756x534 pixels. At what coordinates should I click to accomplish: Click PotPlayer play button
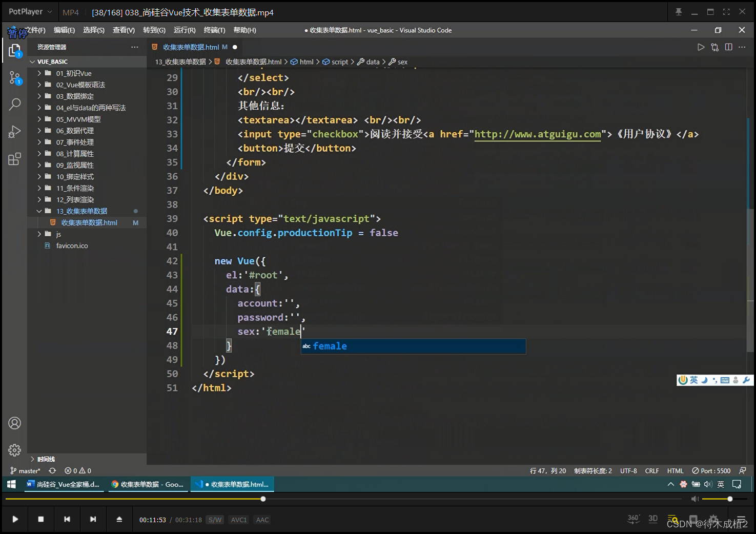[x=15, y=519]
